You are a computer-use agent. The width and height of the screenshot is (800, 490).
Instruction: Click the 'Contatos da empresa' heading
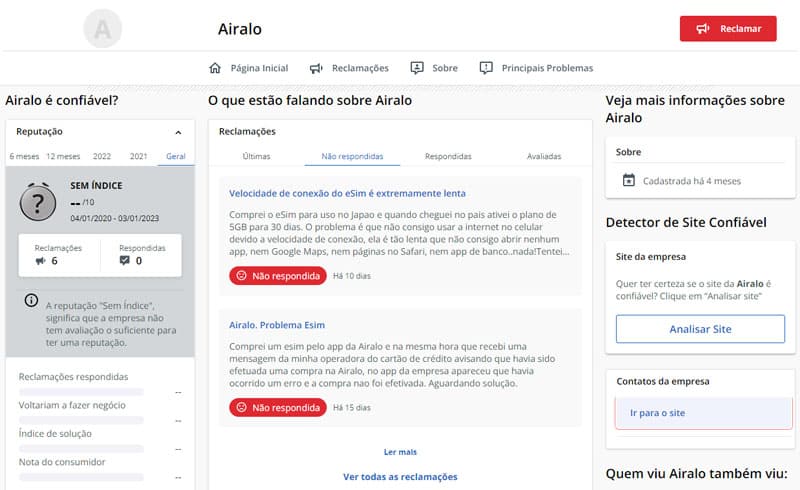point(663,381)
